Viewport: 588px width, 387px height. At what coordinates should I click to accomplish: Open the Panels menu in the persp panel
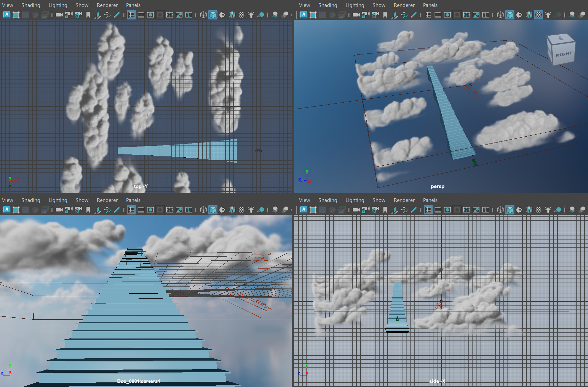click(430, 5)
